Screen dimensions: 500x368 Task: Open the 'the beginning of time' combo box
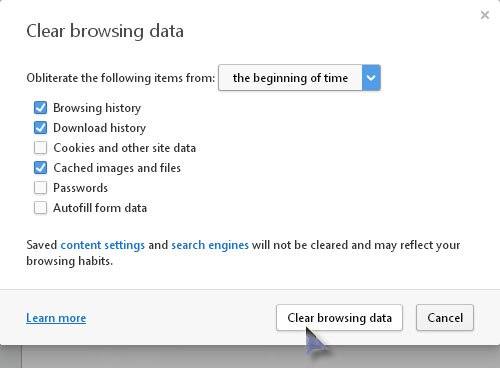click(x=299, y=78)
